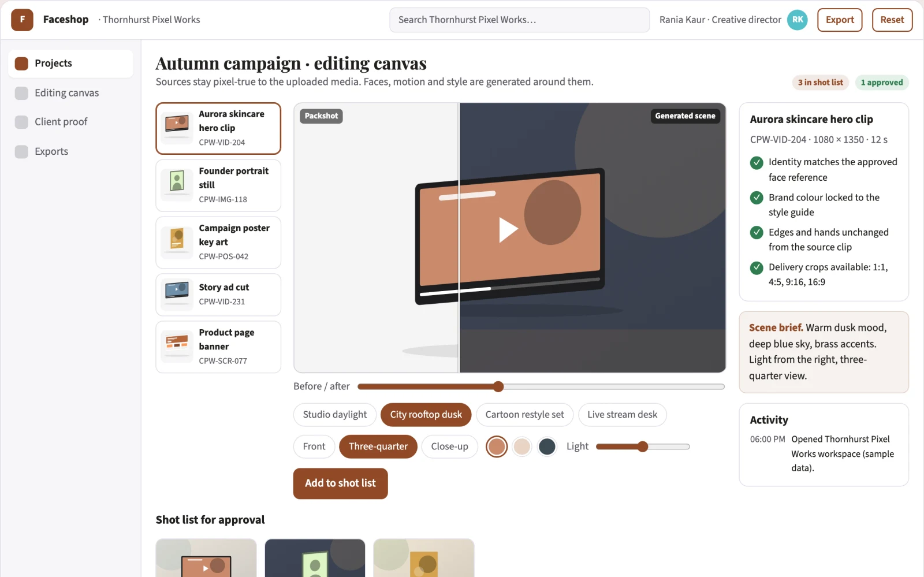Select the Three-quarter view angle
The width and height of the screenshot is (924, 577).
(x=378, y=446)
